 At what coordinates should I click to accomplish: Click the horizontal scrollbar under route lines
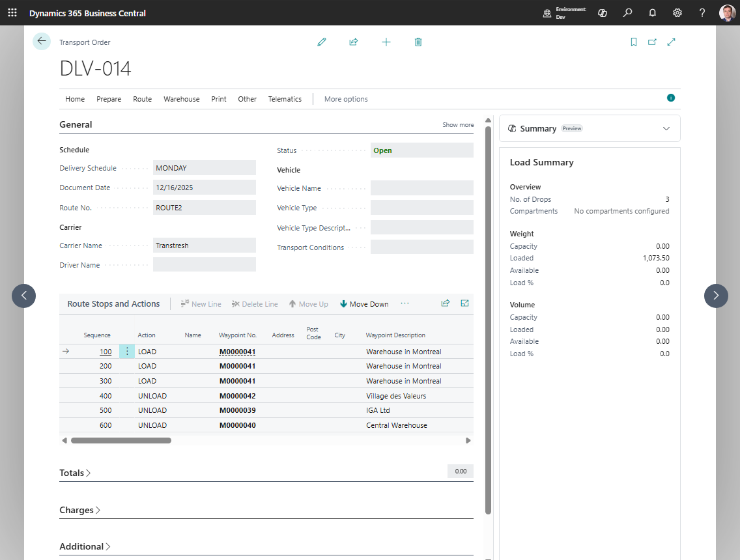[121, 441]
